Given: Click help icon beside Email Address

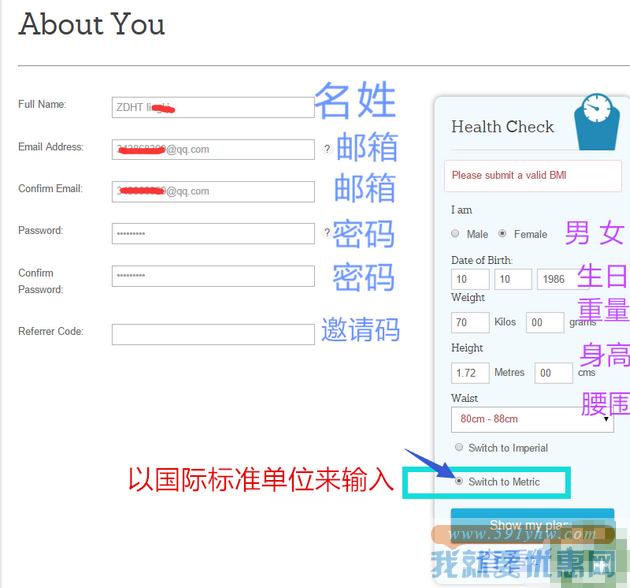Looking at the screenshot, I should pyautogui.click(x=327, y=149).
